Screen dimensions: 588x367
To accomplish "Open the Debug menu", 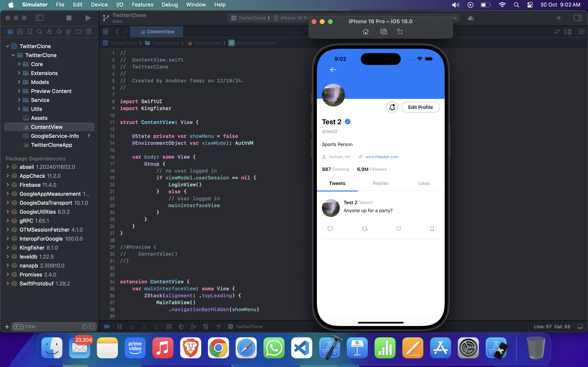I will 170,5.
